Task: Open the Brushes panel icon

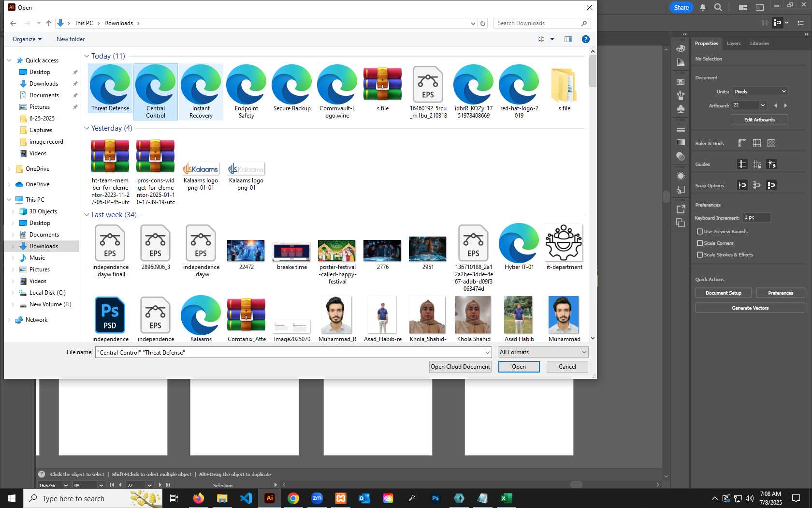Action: [x=681, y=95]
